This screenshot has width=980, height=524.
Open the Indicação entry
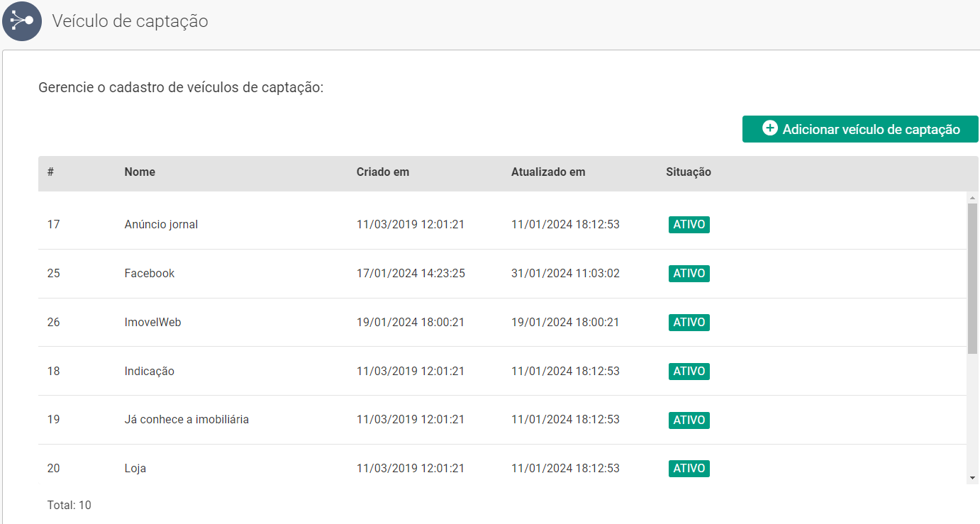tap(149, 372)
